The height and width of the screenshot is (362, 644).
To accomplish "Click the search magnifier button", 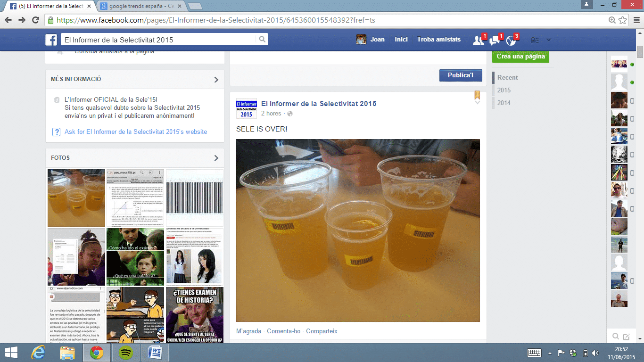I will 263,40.
